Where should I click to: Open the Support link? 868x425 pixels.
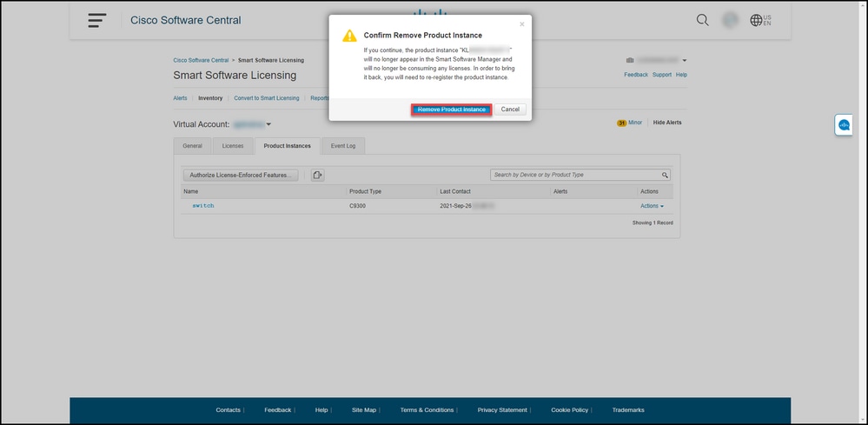661,75
